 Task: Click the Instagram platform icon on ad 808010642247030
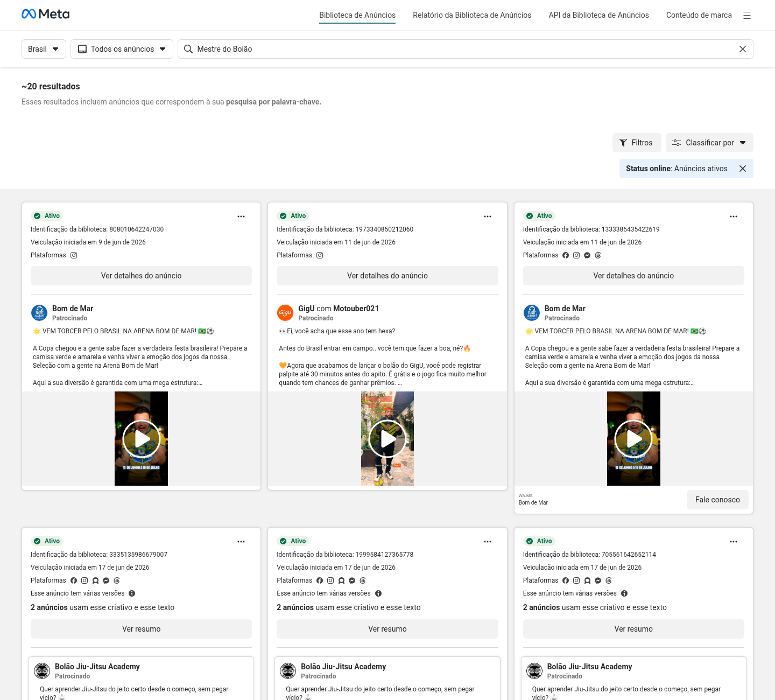(74, 255)
